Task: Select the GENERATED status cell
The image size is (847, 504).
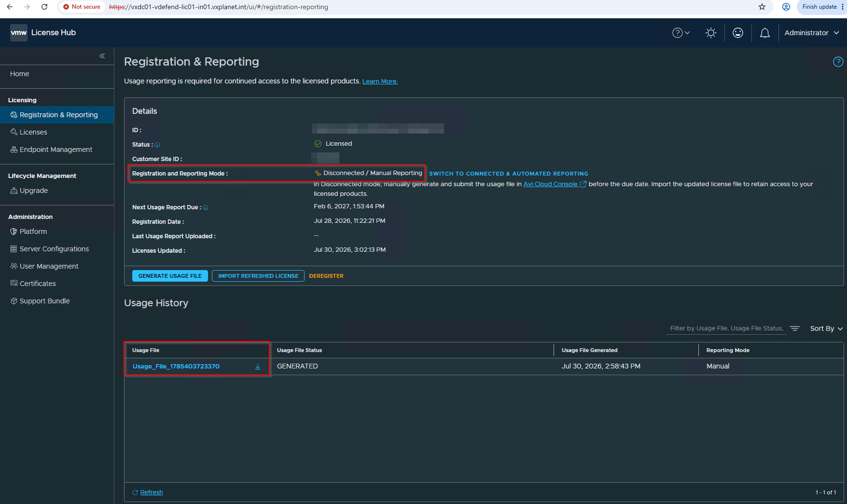Action: click(x=297, y=367)
